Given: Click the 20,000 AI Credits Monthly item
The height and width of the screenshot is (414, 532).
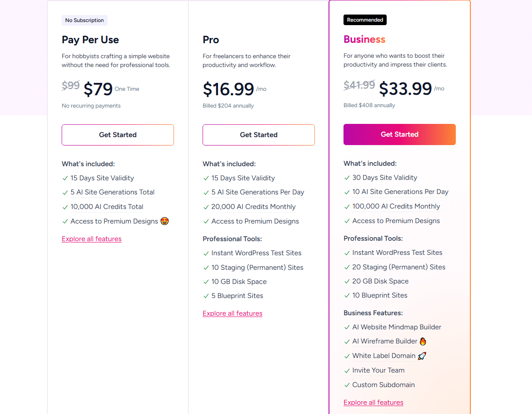Looking at the screenshot, I should [x=253, y=207].
